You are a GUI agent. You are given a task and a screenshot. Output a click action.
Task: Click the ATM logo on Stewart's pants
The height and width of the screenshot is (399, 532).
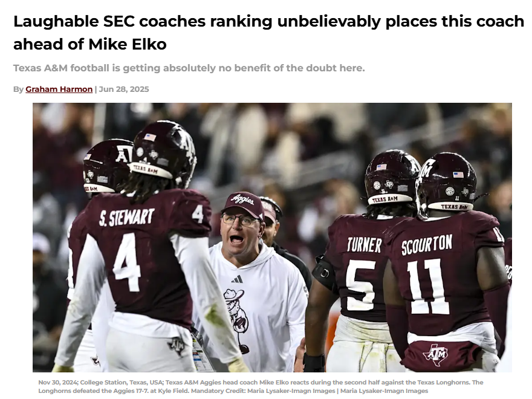(177, 346)
